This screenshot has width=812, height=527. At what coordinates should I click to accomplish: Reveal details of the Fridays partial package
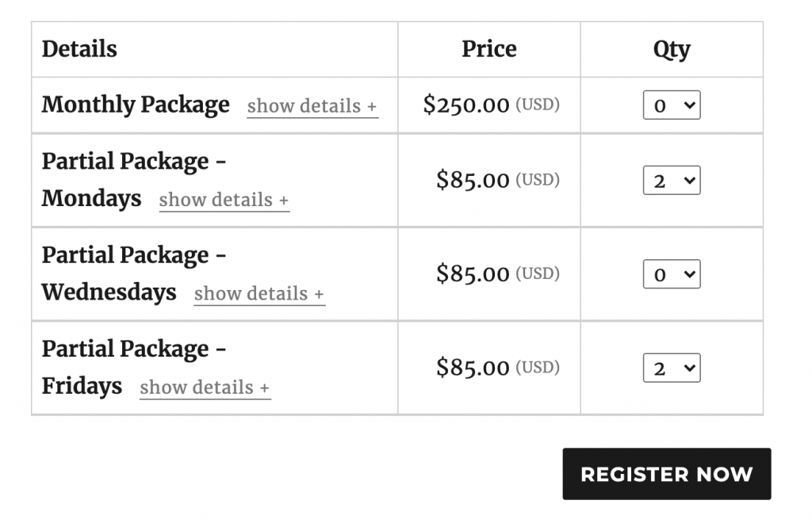tap(205, 388)
